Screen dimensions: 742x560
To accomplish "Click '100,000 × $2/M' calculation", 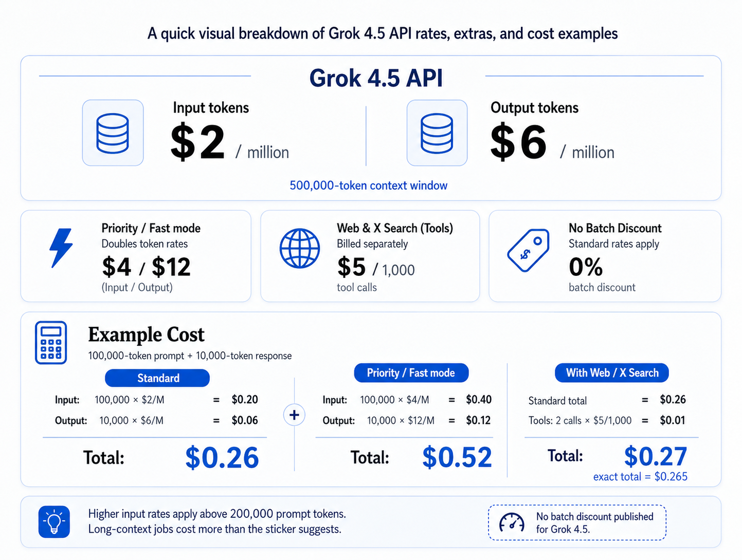I will 130,400.
